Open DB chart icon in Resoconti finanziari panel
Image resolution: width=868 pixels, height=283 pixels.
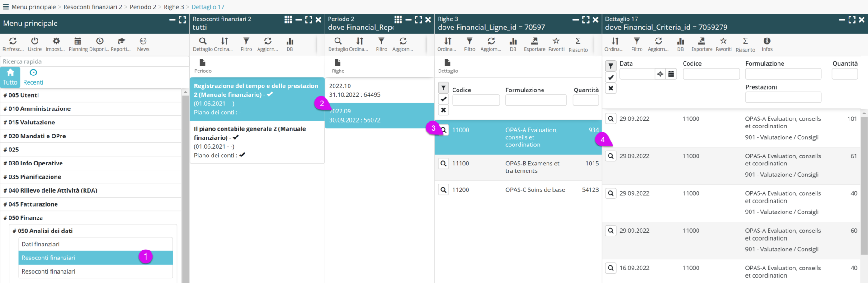pos(290,42)
